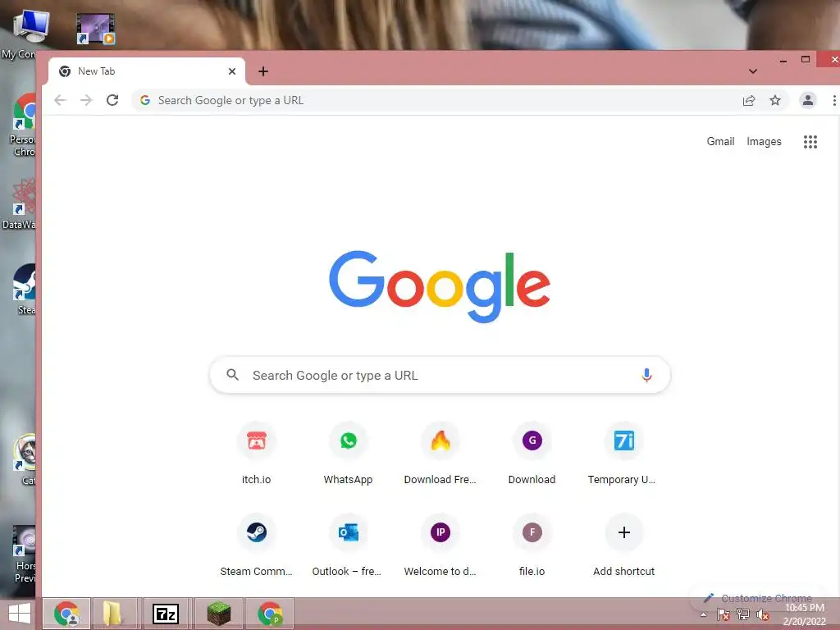Open the Chrome three-dot menu
The image size is (840, 630).
pyautogui.click(x=834, y=100)
